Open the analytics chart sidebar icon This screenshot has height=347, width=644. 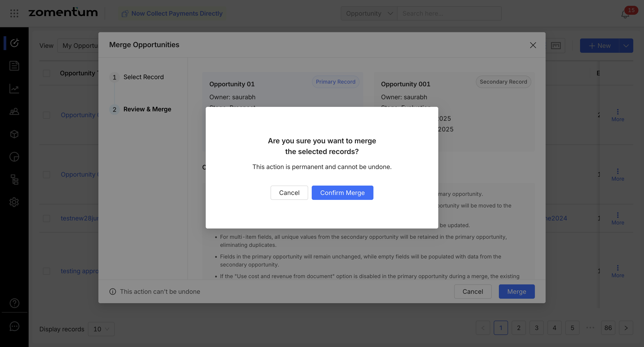click(x=14, y=89)
